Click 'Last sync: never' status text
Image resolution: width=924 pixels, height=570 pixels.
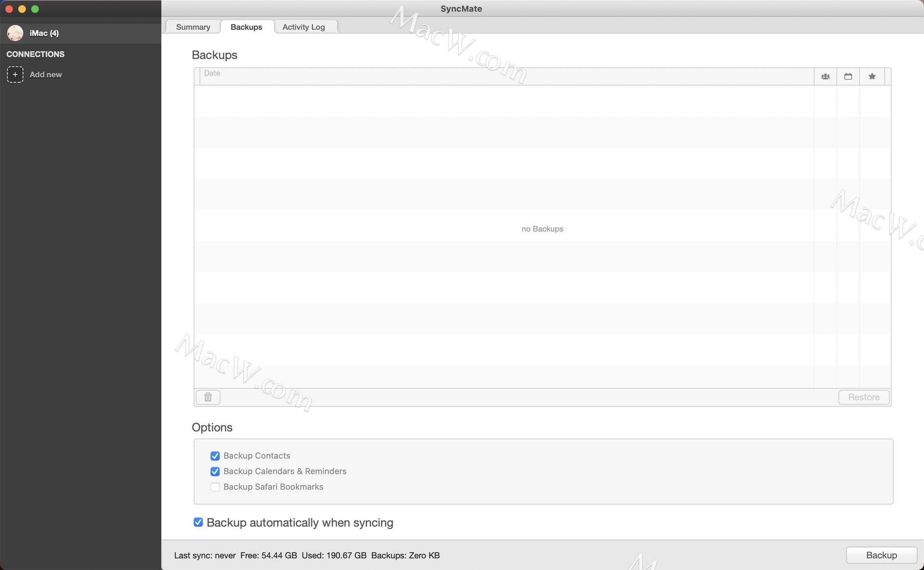point(205,556)
